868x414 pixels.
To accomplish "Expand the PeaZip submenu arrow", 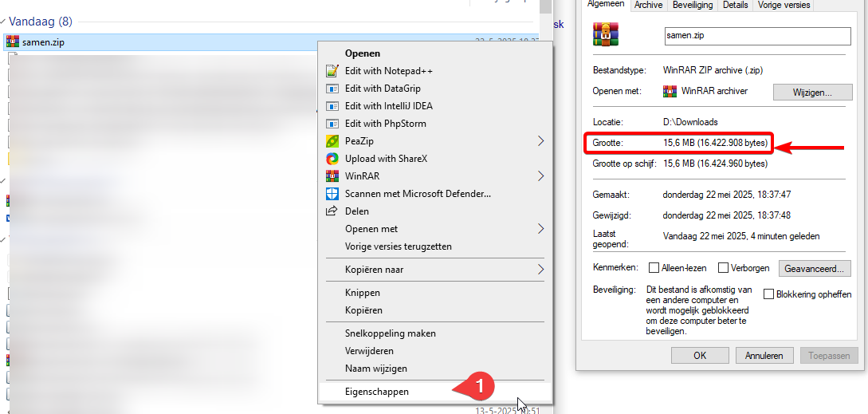I will coord(540,141).
